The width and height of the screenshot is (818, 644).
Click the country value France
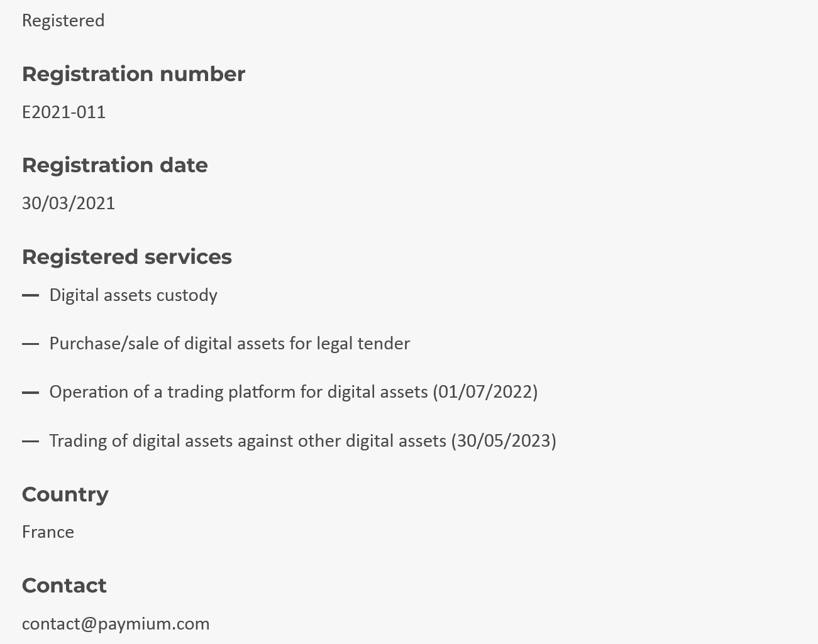tap(48, 532)
